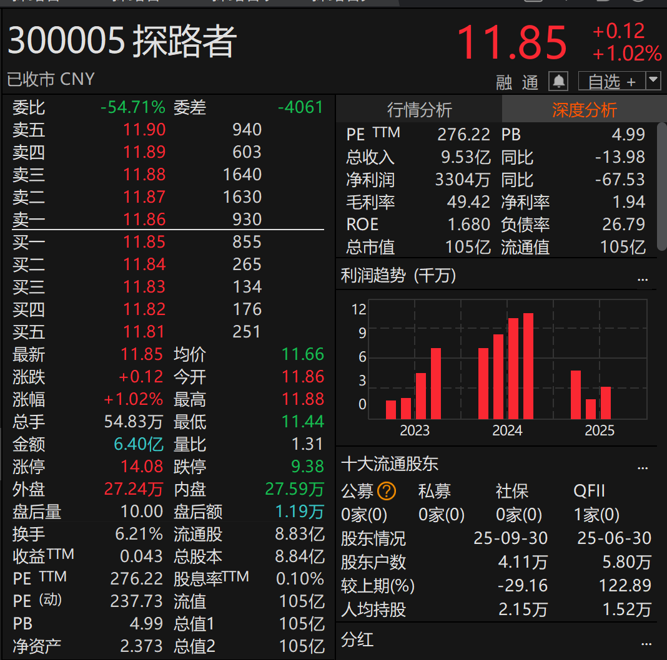Click the stock title 300005 探路者
The width and height of the screenshot is (667, 660).
(122, 42)
